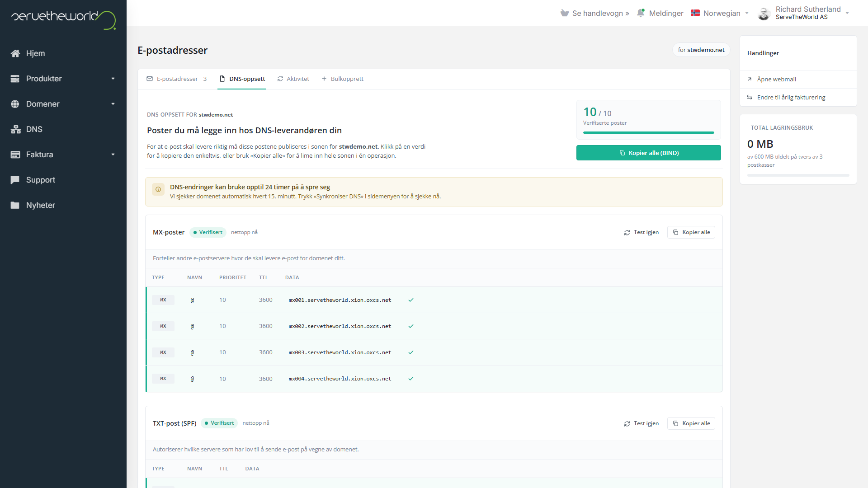
Task: Click the plus icon on Bulkopprett tab
Action: [x=324, y=79]
